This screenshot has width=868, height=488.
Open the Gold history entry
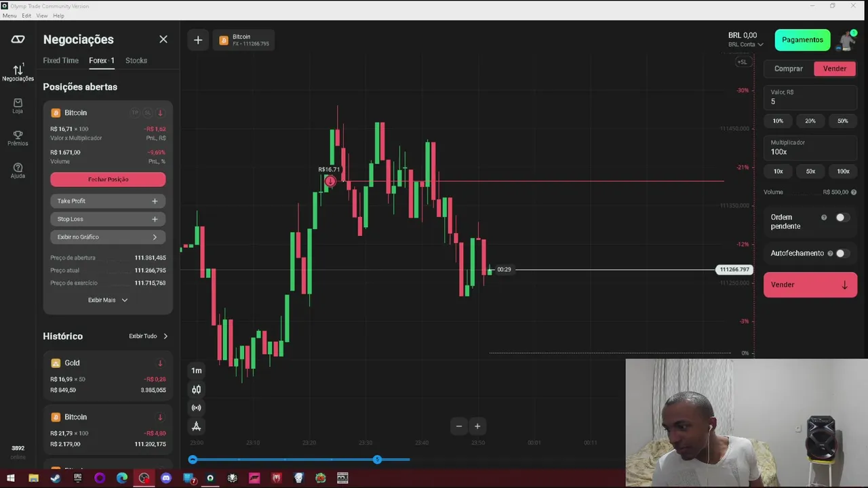pos(108,376)
